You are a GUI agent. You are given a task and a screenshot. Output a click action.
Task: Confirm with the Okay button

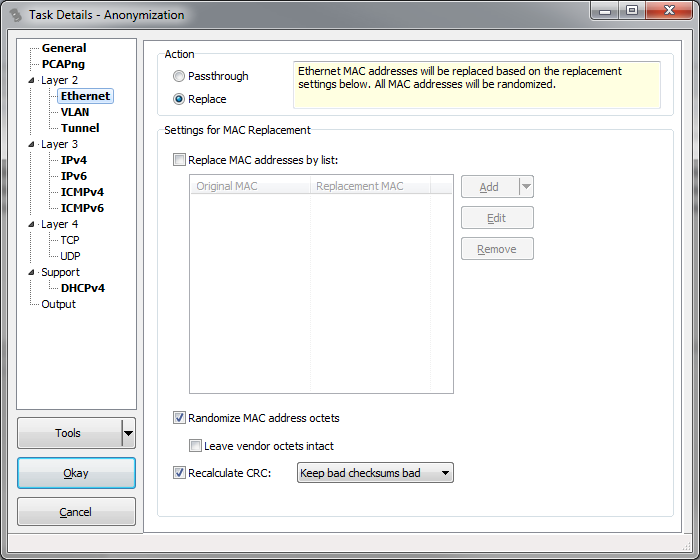76,473
